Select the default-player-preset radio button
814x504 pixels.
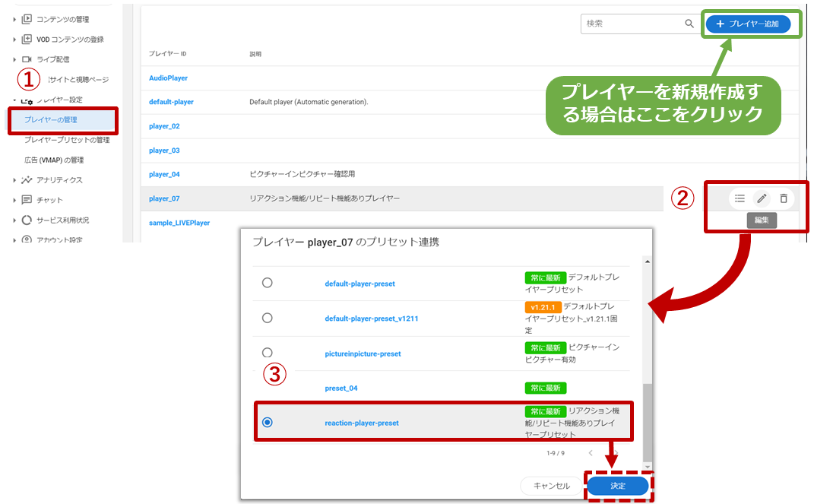(x=267, y=283)
